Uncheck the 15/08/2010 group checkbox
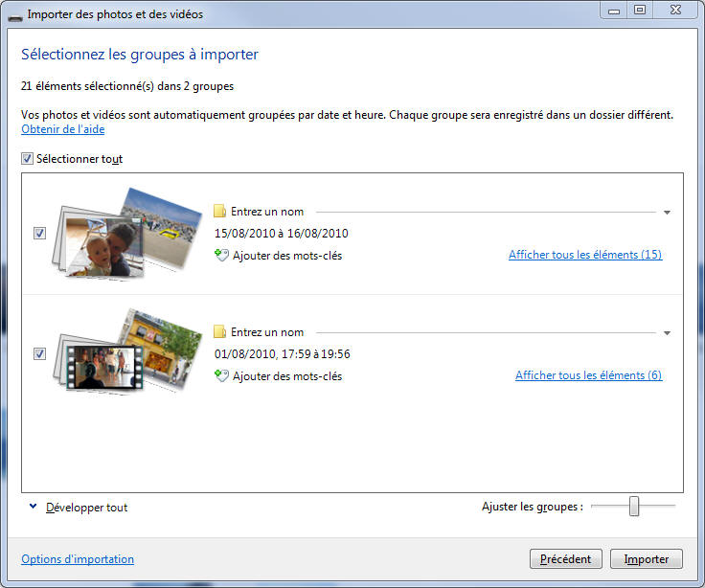 point(39,233)
